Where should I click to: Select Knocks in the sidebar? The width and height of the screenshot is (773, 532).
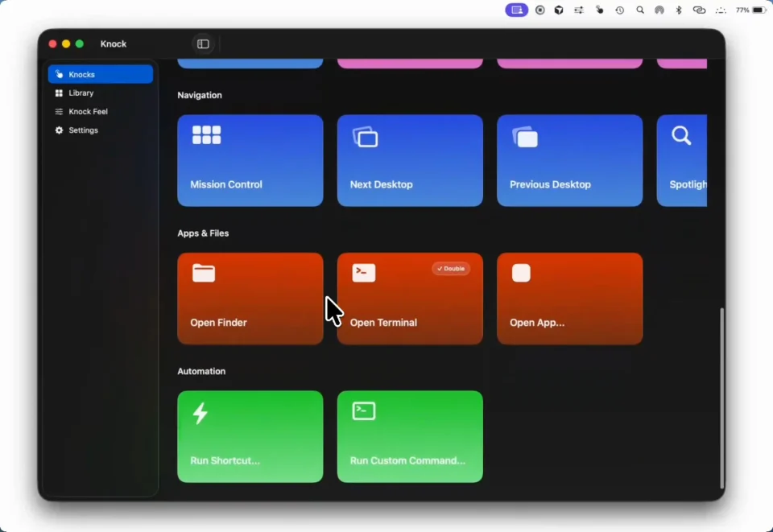coord(101,74)
